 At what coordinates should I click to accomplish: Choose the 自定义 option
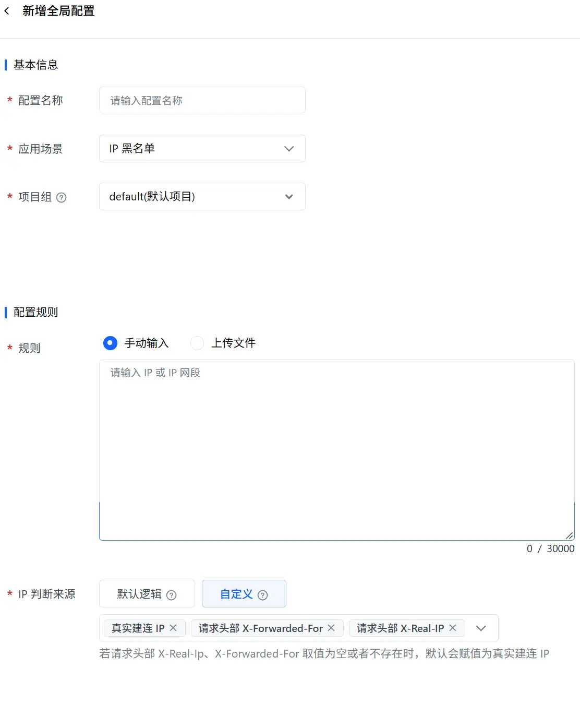(244, 594)
